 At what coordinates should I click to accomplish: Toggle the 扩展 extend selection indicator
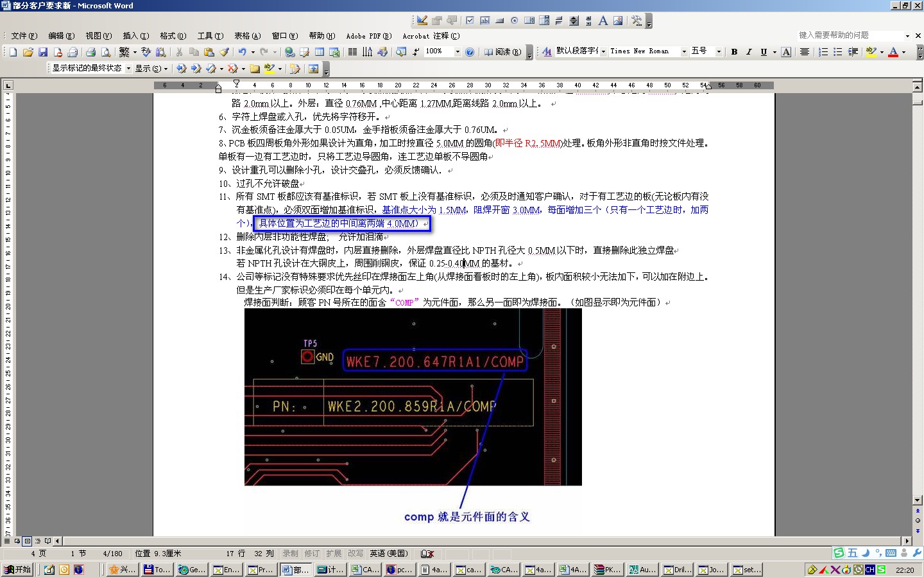pos(334,553)
